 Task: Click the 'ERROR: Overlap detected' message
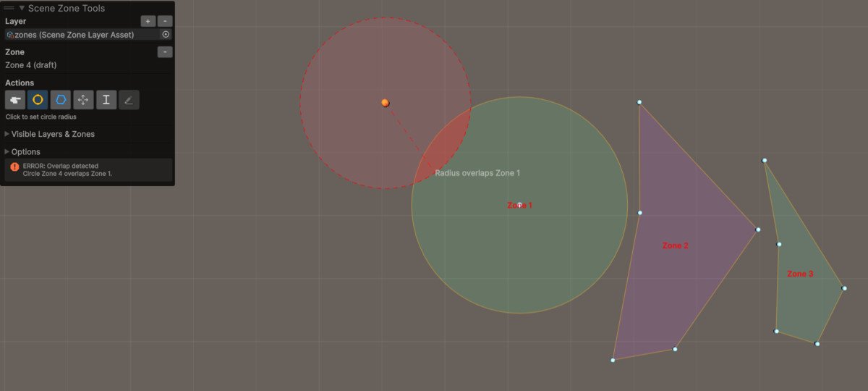click(61, 166)
